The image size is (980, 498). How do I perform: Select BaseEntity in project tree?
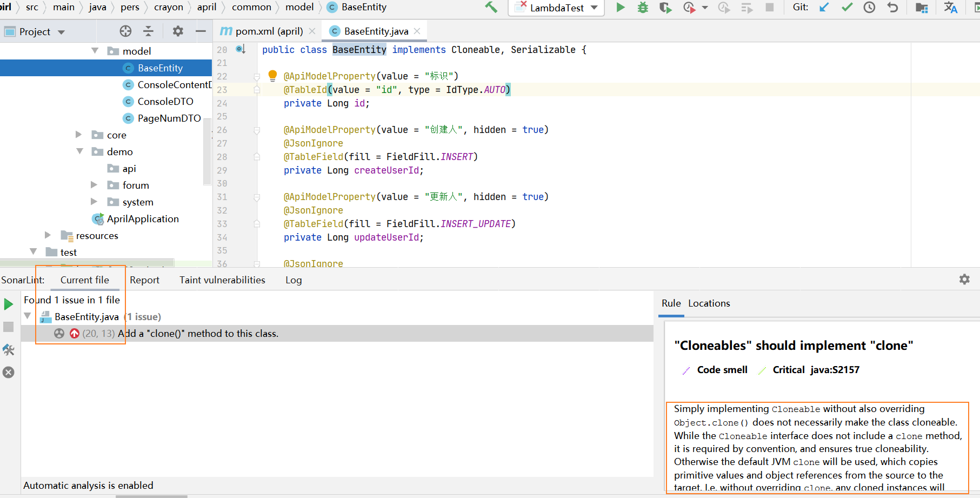click(x=106, y=68)
